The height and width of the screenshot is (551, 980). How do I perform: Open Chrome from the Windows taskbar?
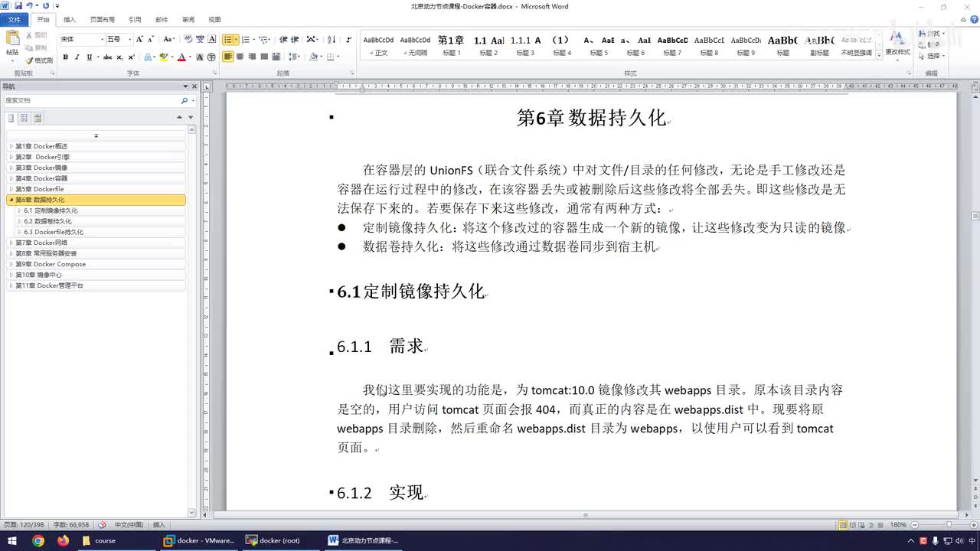pos(38,540)
